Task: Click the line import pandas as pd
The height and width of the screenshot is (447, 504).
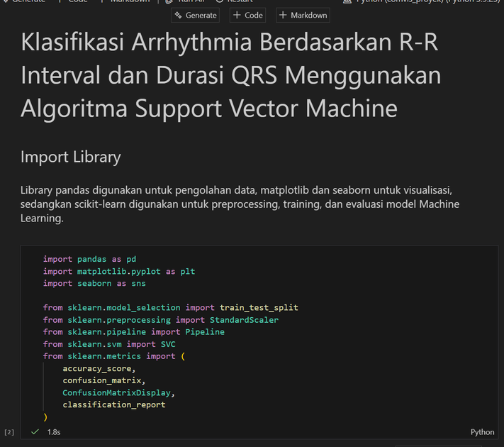Action: click(90, 259)
